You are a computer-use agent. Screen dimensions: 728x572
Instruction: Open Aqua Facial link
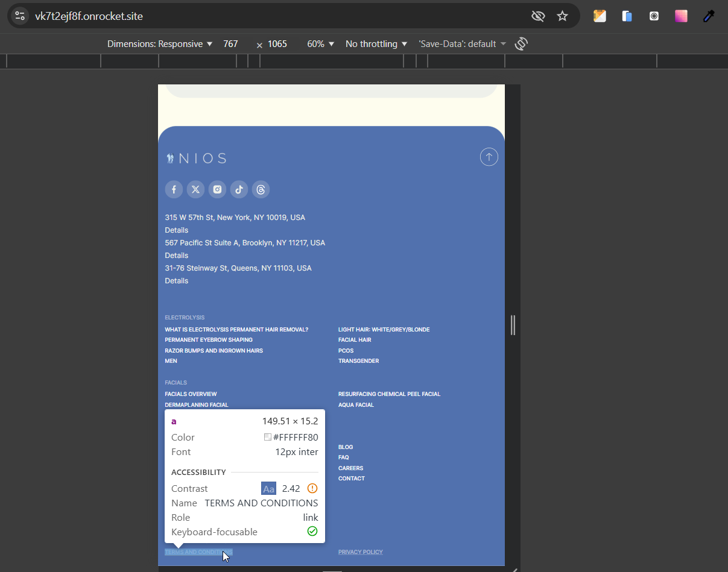pyautogui.click(x=356, y=405)
